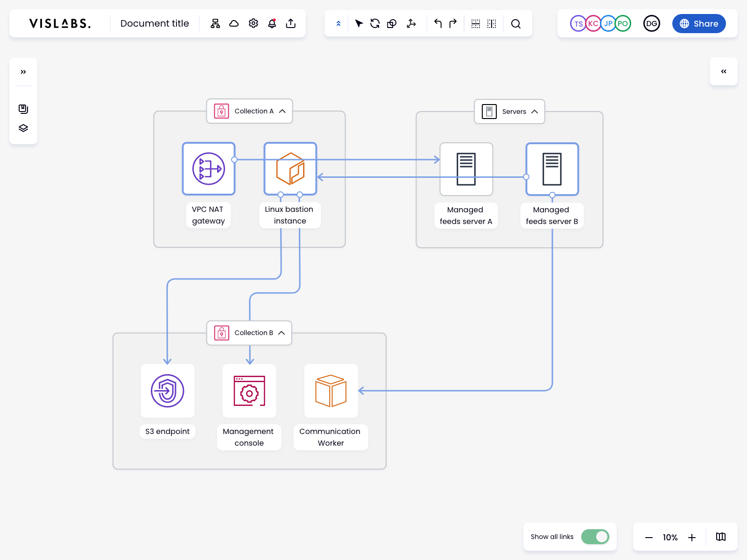Open canvas search with the magnifier icon
Image resolution: width=747 pixels, height=560 pixels.
point(516,23)
